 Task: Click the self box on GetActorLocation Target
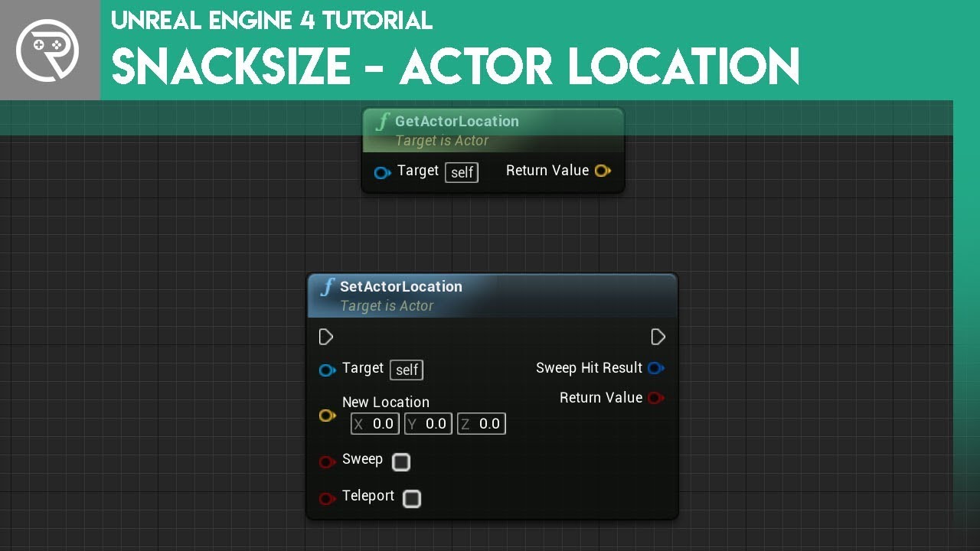tap(462, 172)
